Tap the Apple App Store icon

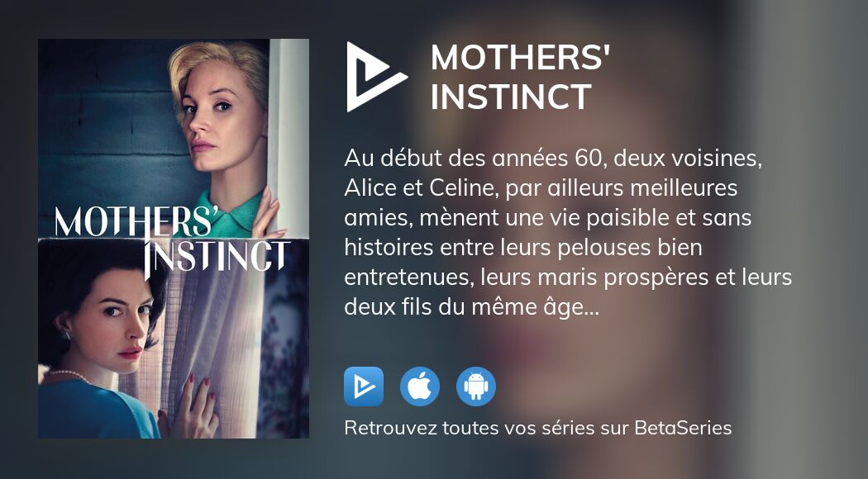pyautogui.click(x=420, y=387)
